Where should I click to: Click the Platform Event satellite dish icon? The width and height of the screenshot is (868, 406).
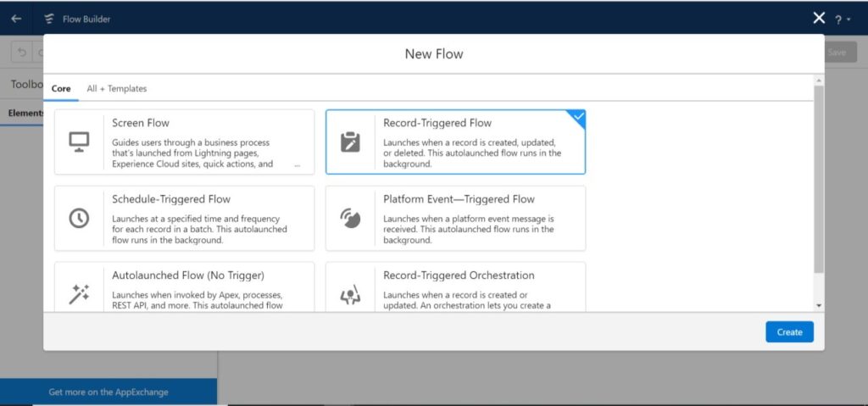349,218
